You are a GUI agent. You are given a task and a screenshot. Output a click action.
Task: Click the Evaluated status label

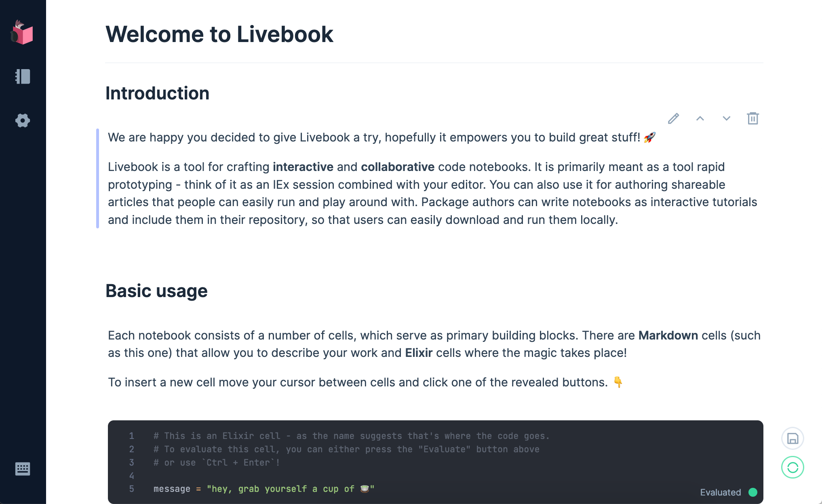click(x=720, y=492)
